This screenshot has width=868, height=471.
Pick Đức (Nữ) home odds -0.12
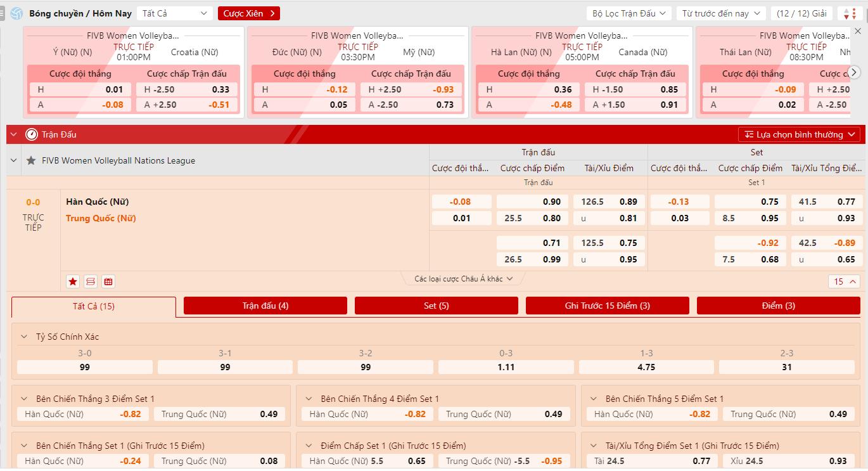pyautogui.click(x=305, y=89)
